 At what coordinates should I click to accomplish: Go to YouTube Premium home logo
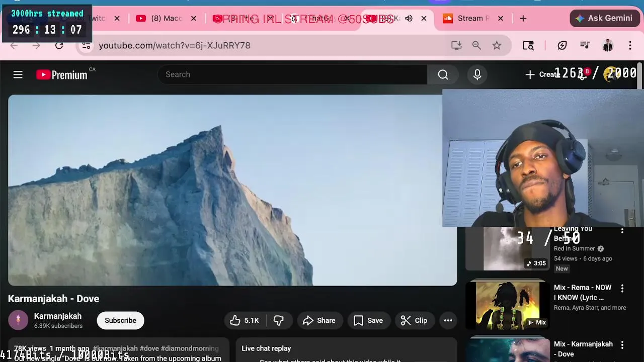[x=61, y=75]
